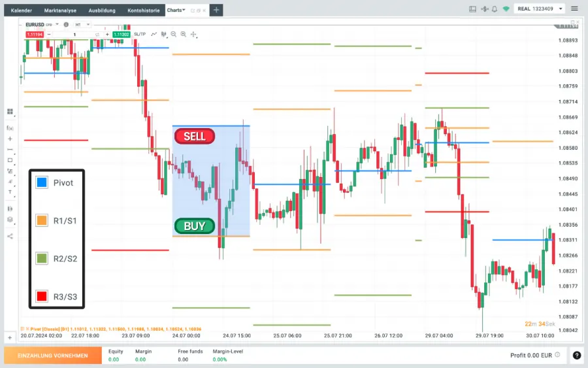This screenshot has width=588, height=368.
Task: Select the rectangle shape tool
Action: 10,160
